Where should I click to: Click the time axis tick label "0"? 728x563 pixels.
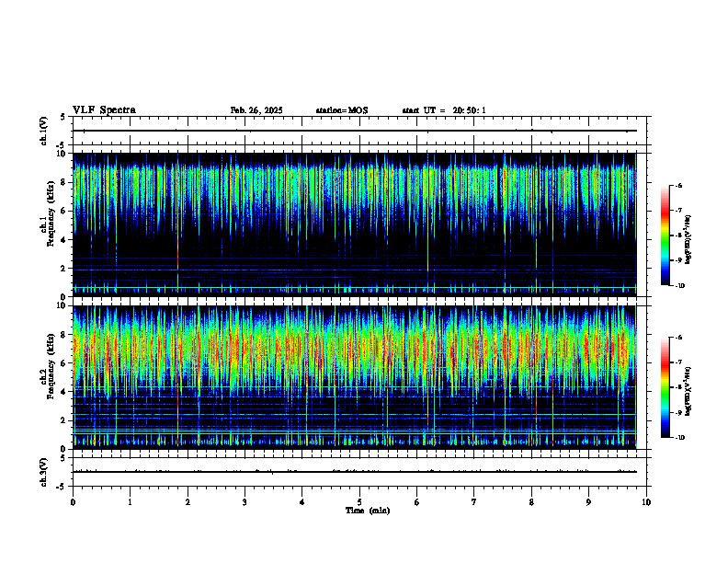(x=73, y=502)
